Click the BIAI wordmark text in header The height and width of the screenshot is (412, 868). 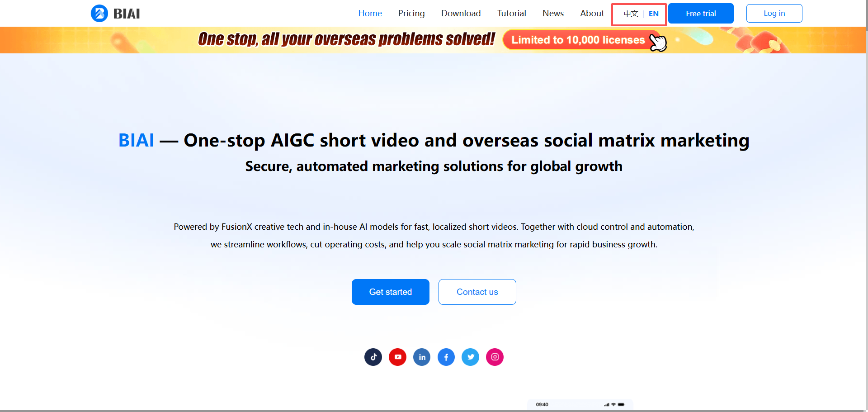point(127,14)
